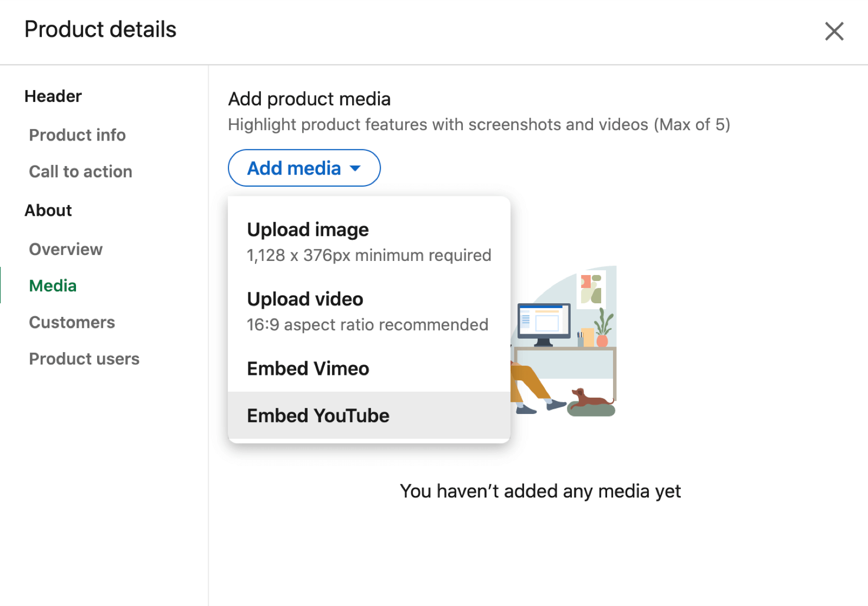Viewport: 868px width, 606px height.
Task: Go to the Call to action section
Action: point(80,171)
